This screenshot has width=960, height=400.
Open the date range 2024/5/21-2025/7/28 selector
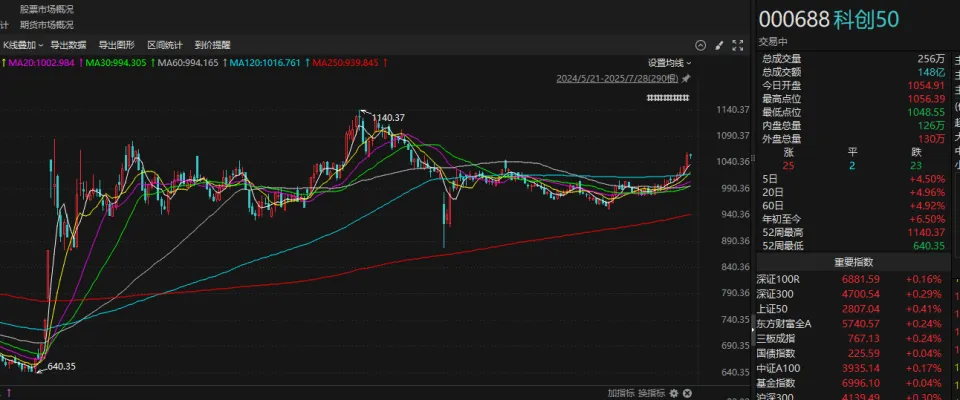pos(617,78)
